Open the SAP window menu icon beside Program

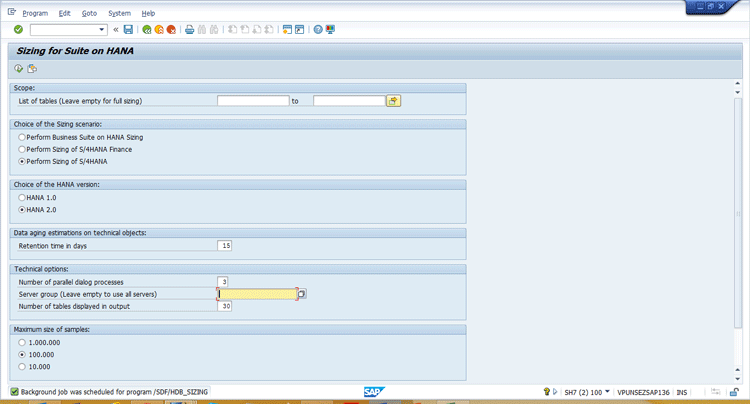[11, 12]
